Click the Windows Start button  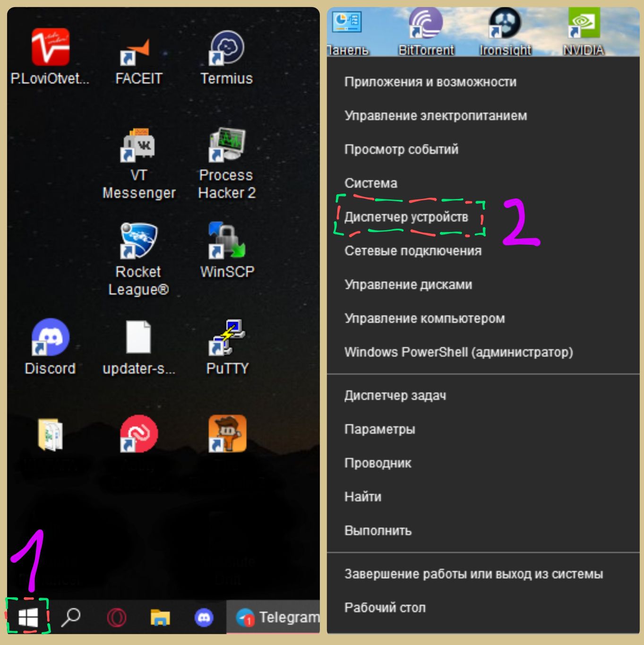pos(28,617)
